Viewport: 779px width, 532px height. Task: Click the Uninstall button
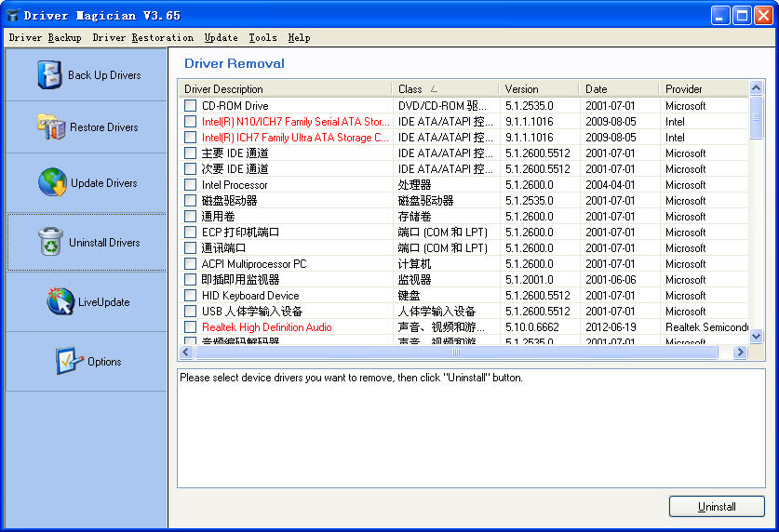coord(717,506)
